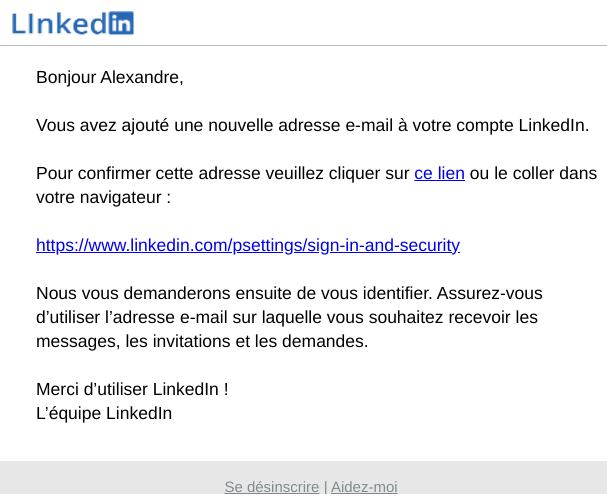The height and width of the screenshot is (502, 607).
Task: Click the line "messages, les invitations et les demandes."
Action: [202, 341]
